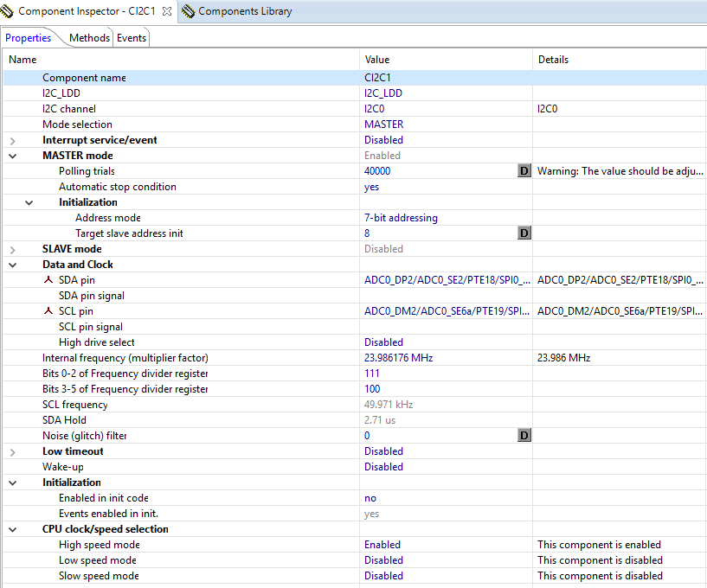Edit the Polling trials value 40000
The height and width of the screenshot is (588, 707).
pyautogui.click(x=377, y=171)
